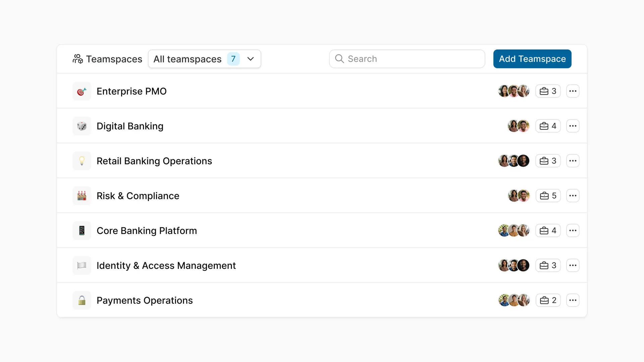Click Enterprise PMO member avatars

click(x=514, y=91)
